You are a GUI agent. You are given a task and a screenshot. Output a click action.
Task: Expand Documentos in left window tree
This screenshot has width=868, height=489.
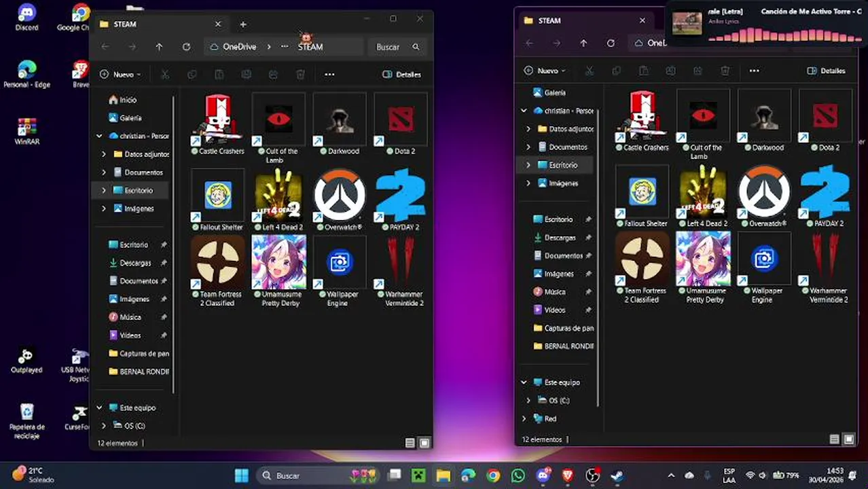pyautogui.click(x=104, y=173)
